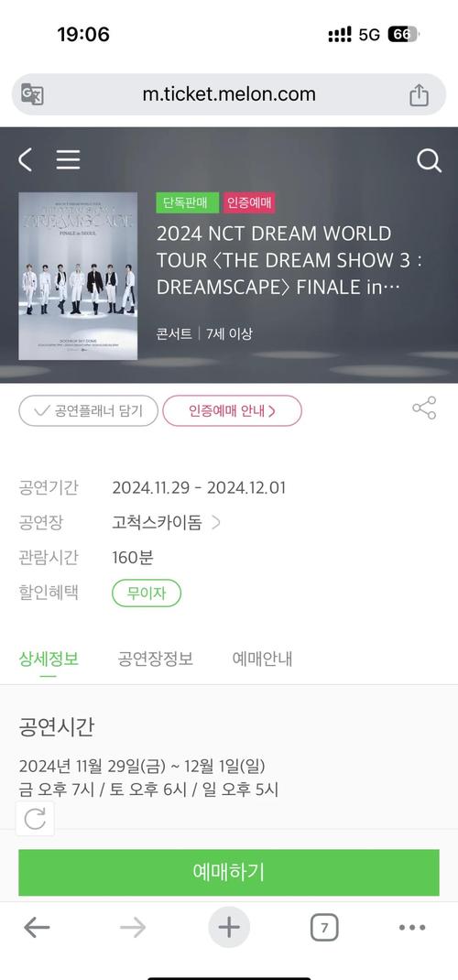The image size is (458, 980).
Task: Toggle 공연플래너 담기 checkmark button
Action: tap(88, 410)
